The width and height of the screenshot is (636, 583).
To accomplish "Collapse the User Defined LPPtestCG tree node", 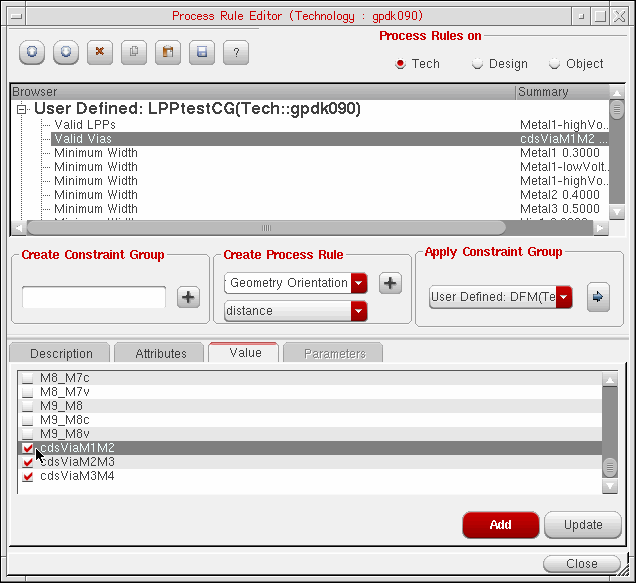I will click(21, 109).
